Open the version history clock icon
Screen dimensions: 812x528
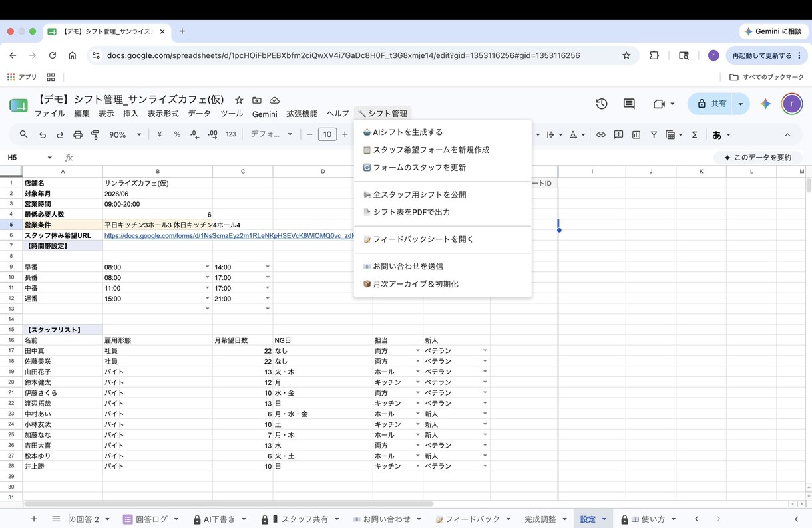click(x=602, y=104)
